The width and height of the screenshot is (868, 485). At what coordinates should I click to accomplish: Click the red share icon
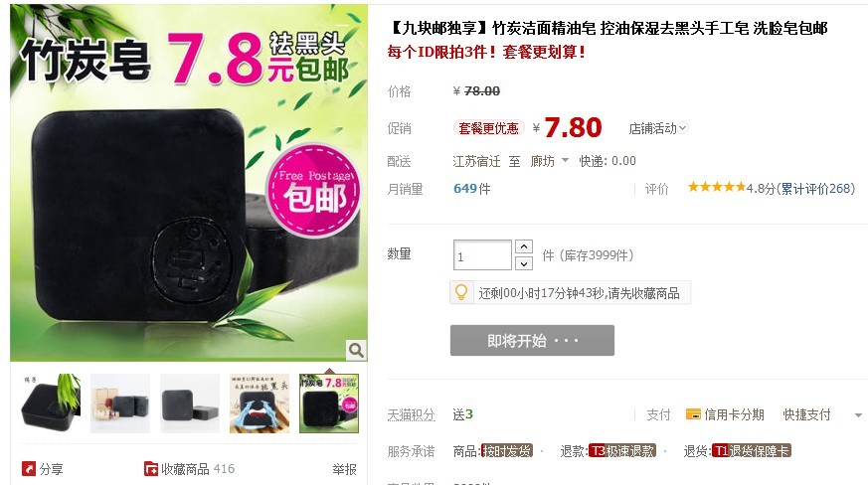(x=29, y=469)
